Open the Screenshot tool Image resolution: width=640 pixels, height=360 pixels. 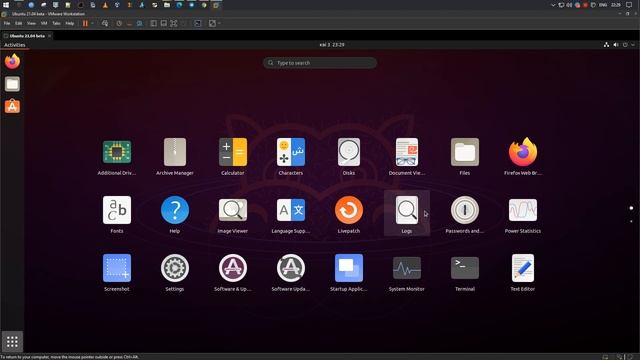pos(117,273)
